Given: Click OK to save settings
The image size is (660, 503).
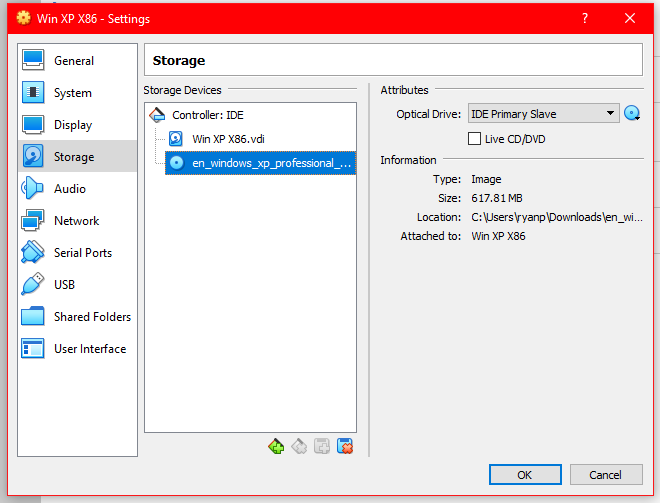Looking at the screenshot, I should 525,475.
